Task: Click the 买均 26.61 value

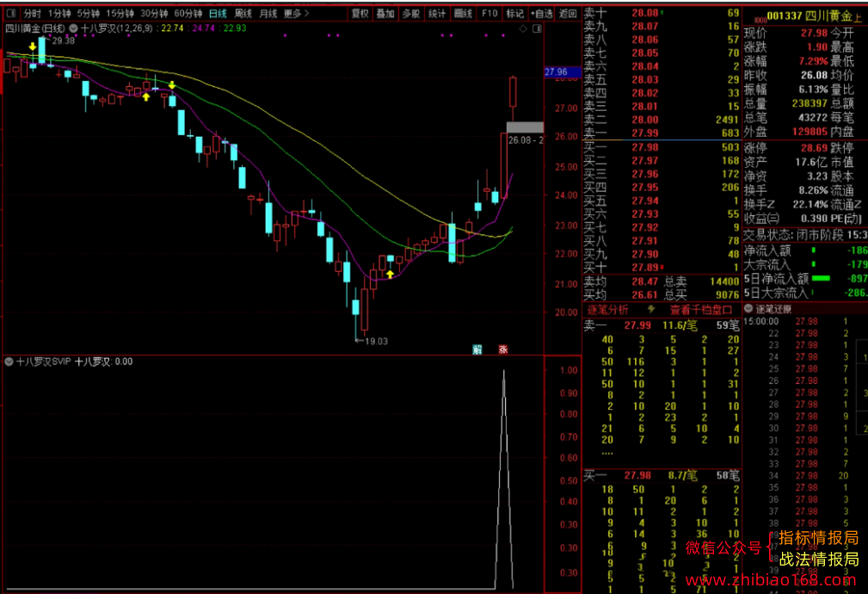Action: (x=645, y=295)
